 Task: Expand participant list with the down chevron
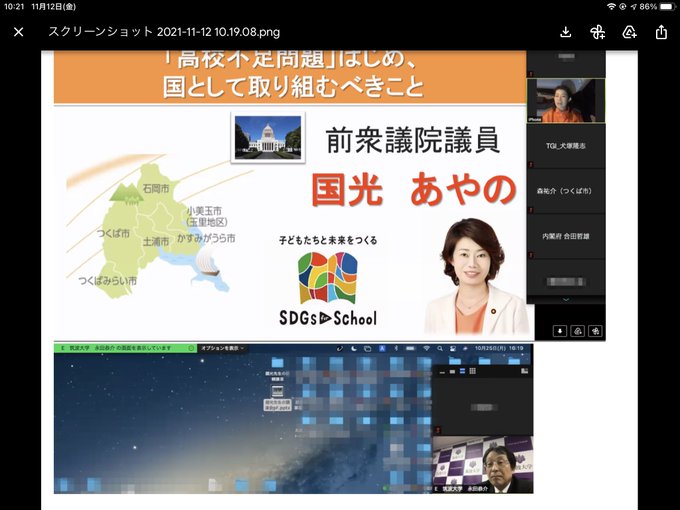(566, 299)
